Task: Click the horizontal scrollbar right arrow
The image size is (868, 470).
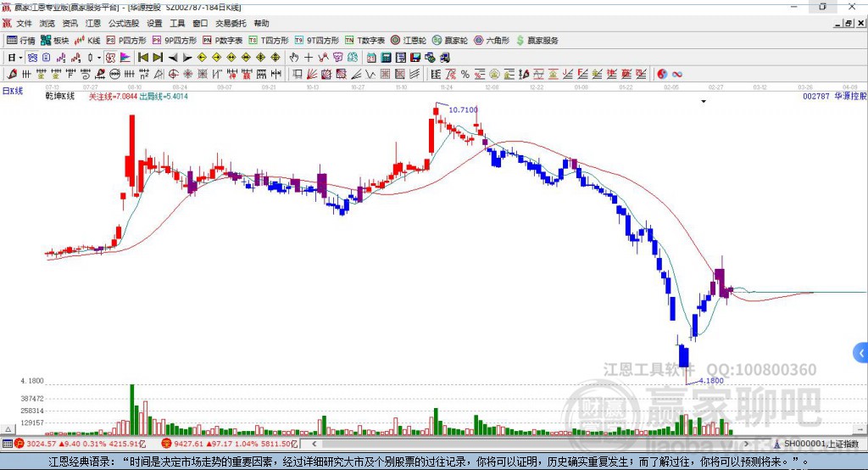Action: tap(746, 444)
